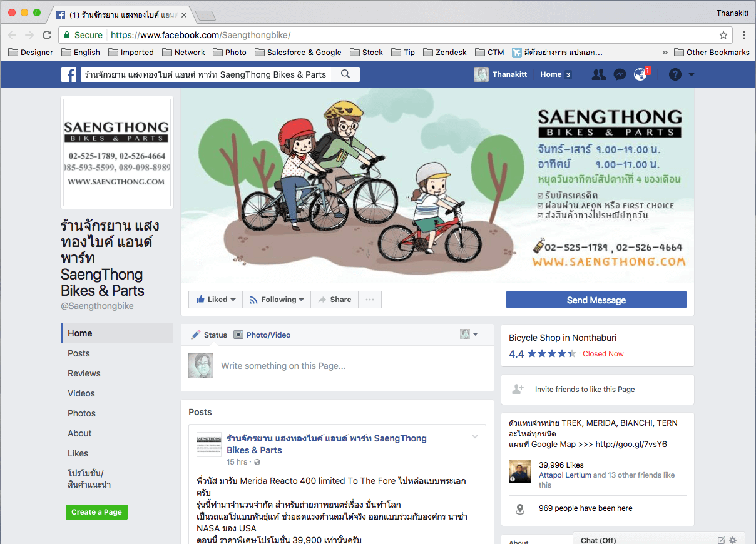
Task: Click the search magnifier icon
Action: coord(345,74)
